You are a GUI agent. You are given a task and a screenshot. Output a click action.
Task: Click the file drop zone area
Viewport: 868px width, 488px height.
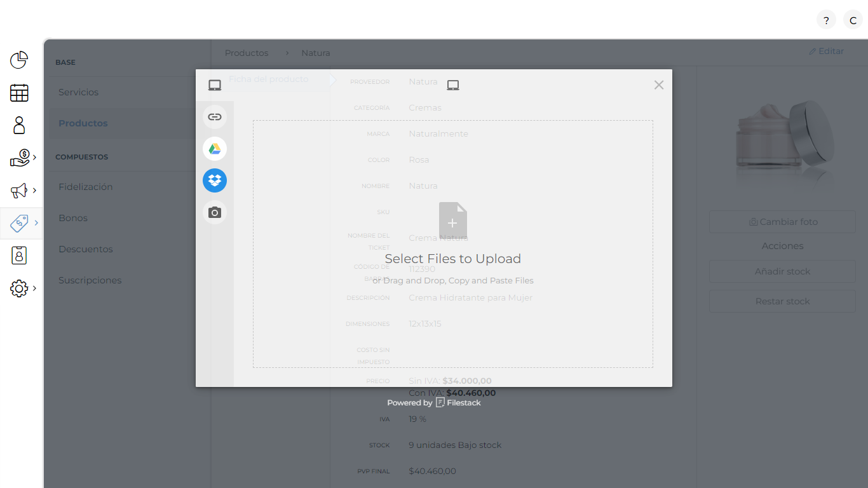[453, 244]
